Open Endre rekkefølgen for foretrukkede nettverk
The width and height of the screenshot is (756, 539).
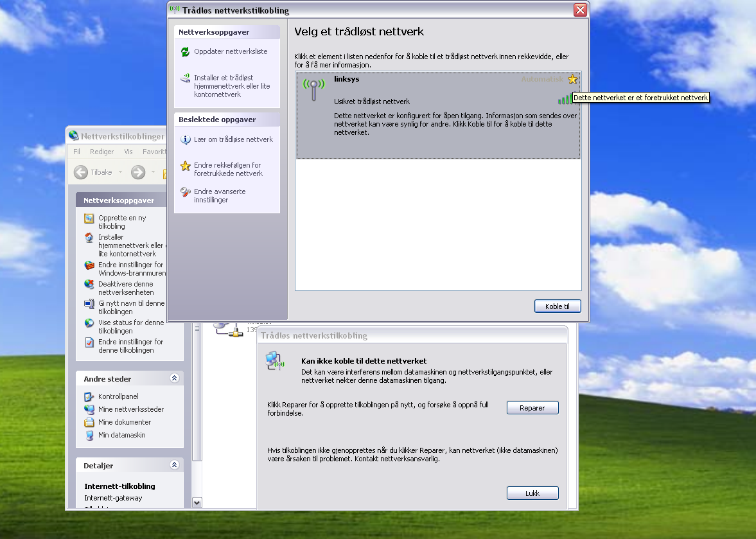[228, 169]
